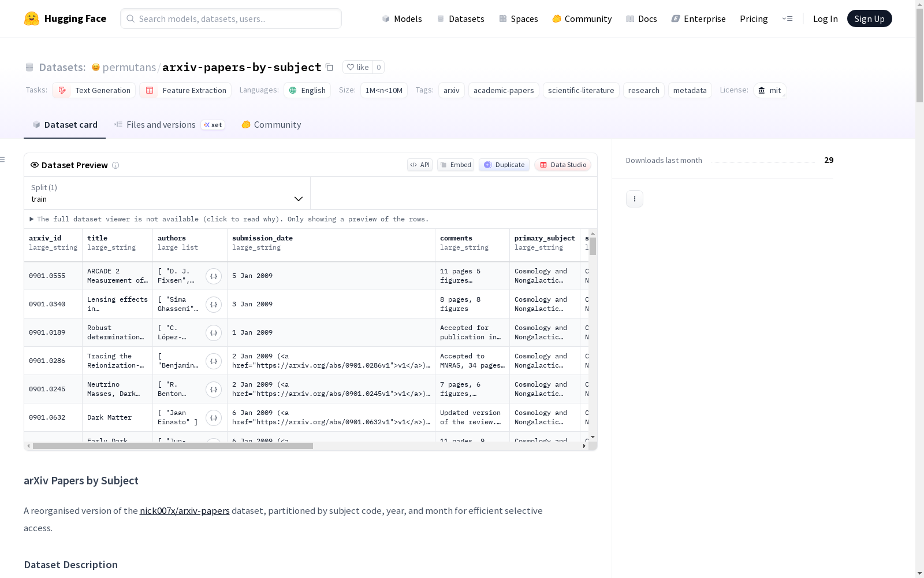Open the Enterprise page

[x=699, y=18]
